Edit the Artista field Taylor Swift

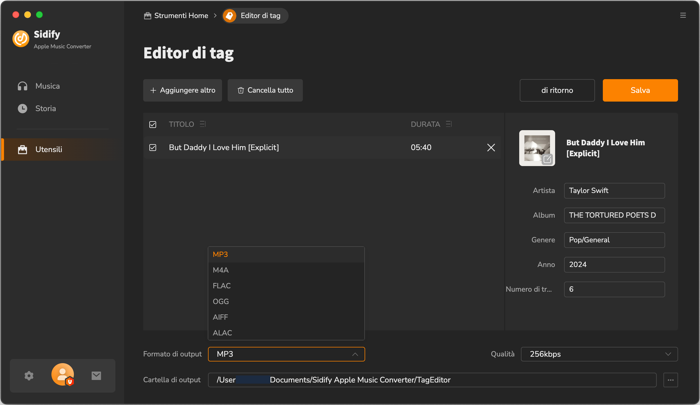point(614,191)
